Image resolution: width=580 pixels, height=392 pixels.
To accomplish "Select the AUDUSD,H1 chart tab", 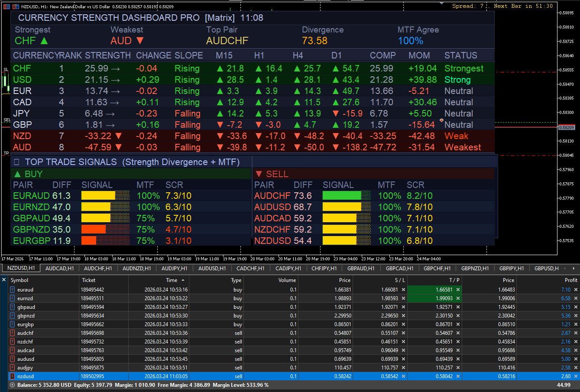I will tap(212, 269).
